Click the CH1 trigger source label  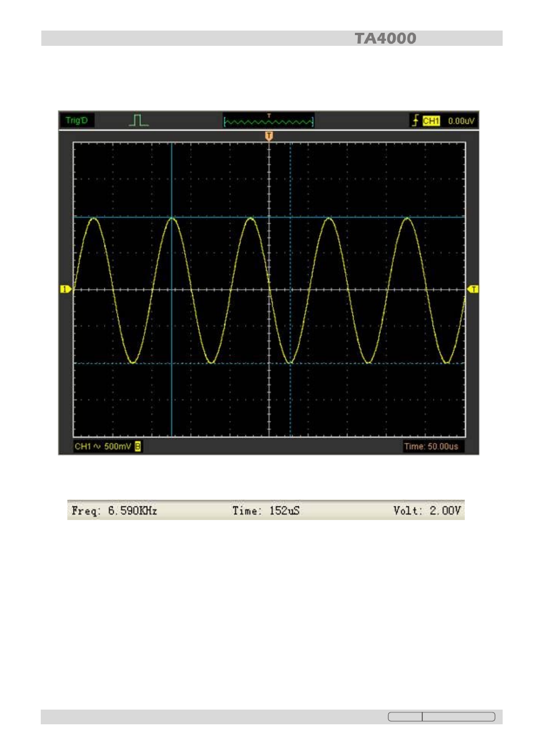click(431, 121)
